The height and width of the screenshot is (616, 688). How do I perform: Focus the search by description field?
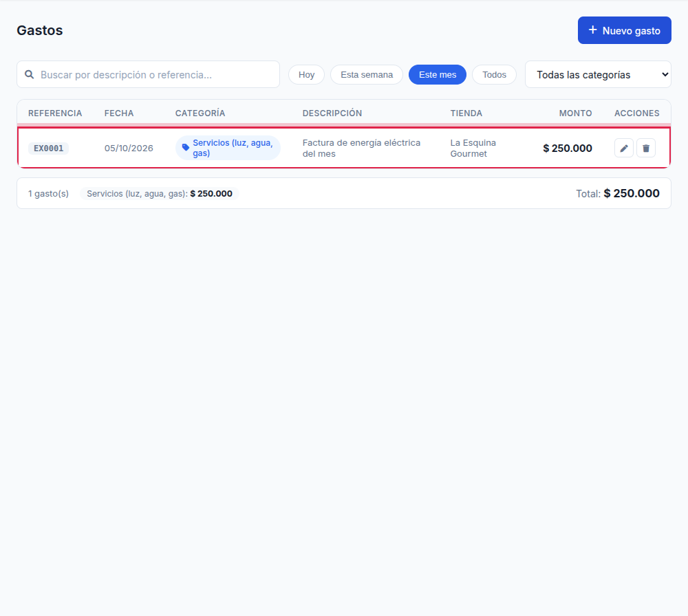tap(149, 74)
